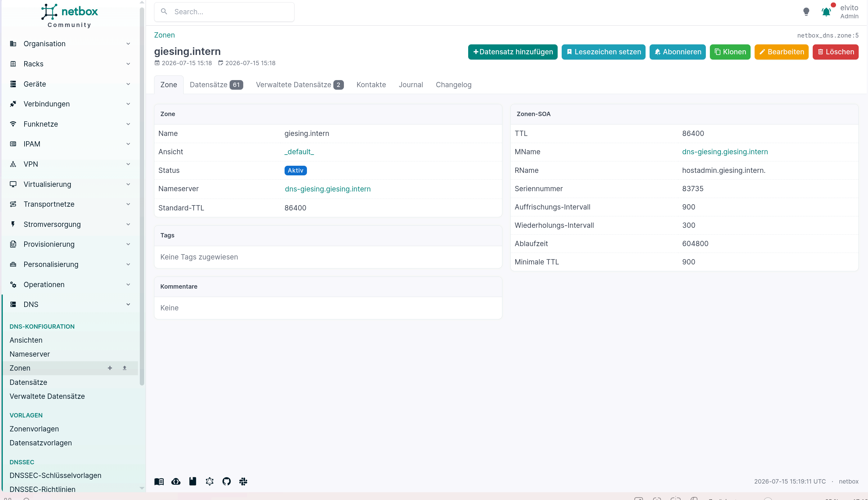Open DNSSEC-Schlüsselvorlagen in the sidebar
Image resolution: width=868 pixels, height=500 pixels.
[56, 475]
